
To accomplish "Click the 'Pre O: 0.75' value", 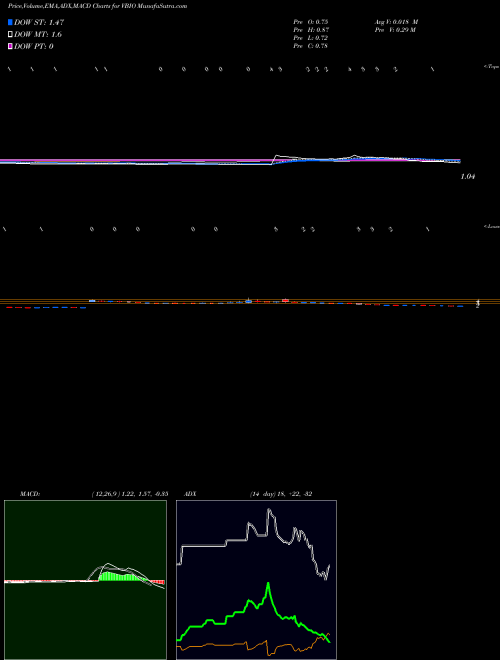I will click(311, 21).
